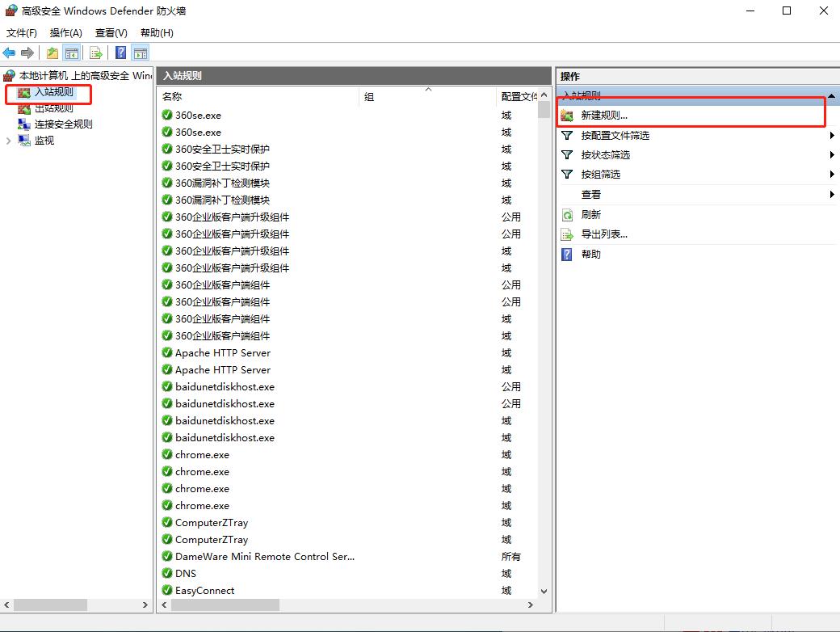Sort by the 配置文件 column header
840x632 pixels.
click(518, 96)
